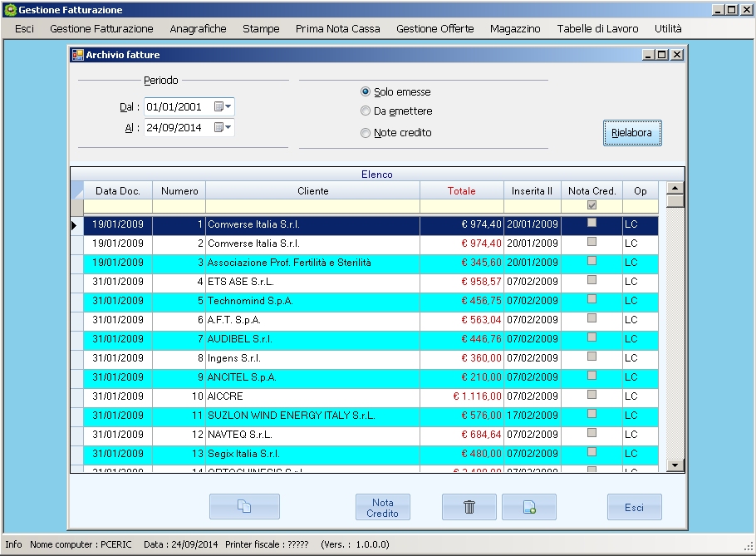The height and width of the screenshot is (556, 756).
Task: Click the row selector for invoice number 1
Action: pos(76,225)
